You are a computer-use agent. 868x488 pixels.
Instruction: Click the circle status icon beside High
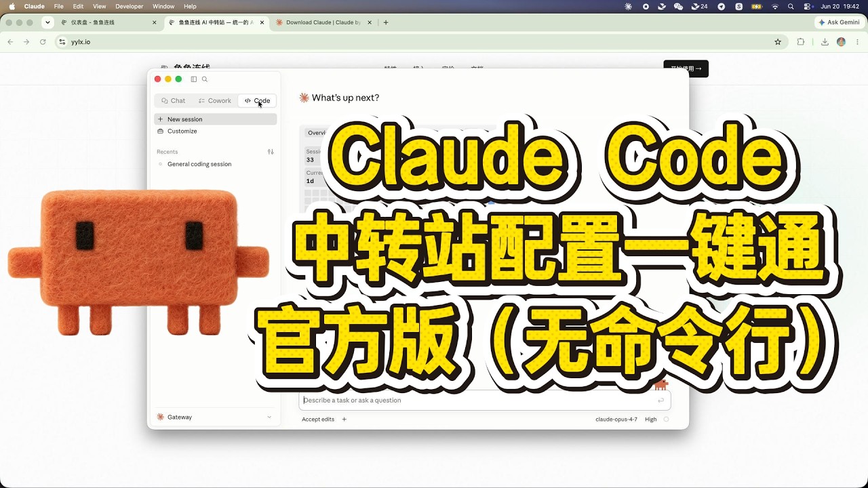666,420
